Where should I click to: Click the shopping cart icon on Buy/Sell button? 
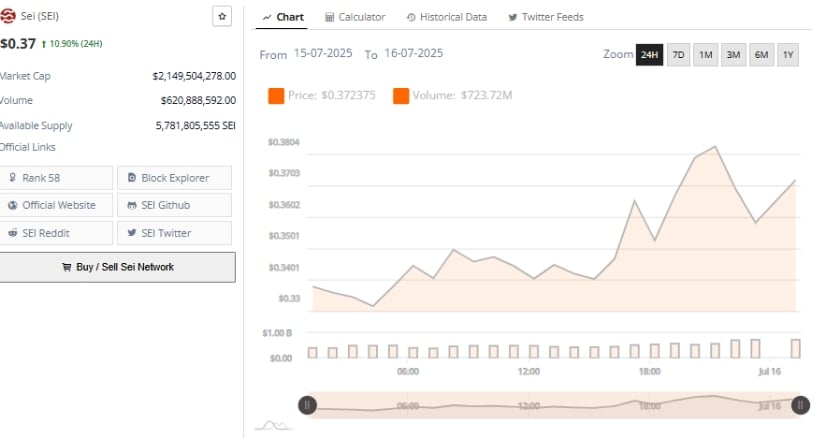point(66,267)
